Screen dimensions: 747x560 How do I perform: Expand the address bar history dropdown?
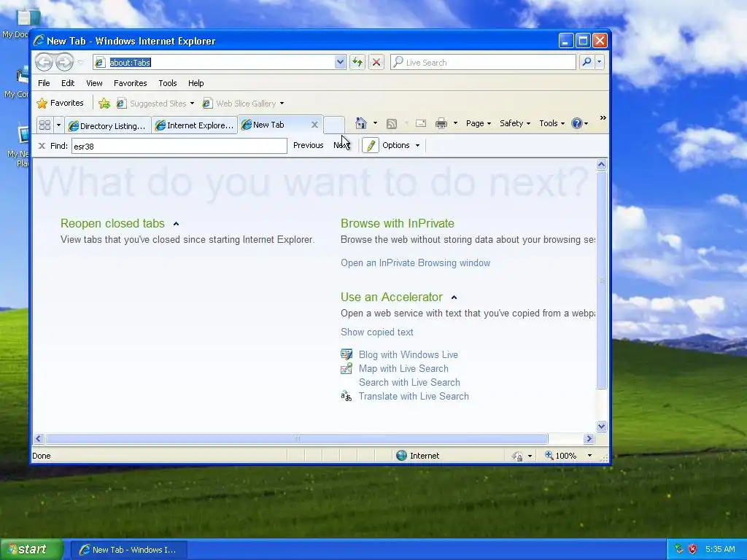click(x=340, y=63)
